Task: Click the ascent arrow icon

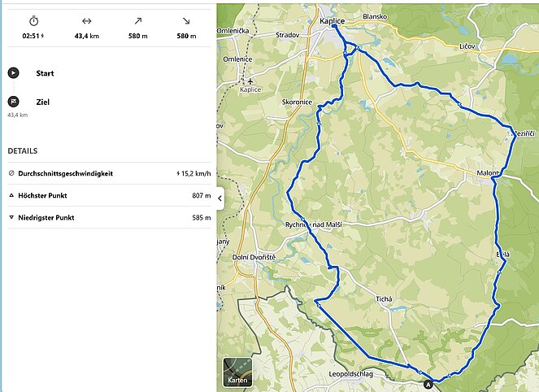Action: (x=137, y=20)
